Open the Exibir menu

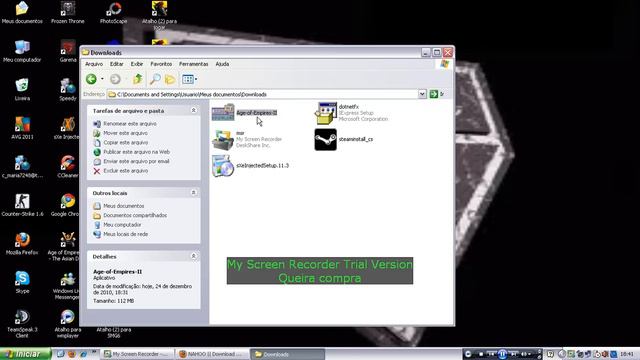click(x=137, y=64)
